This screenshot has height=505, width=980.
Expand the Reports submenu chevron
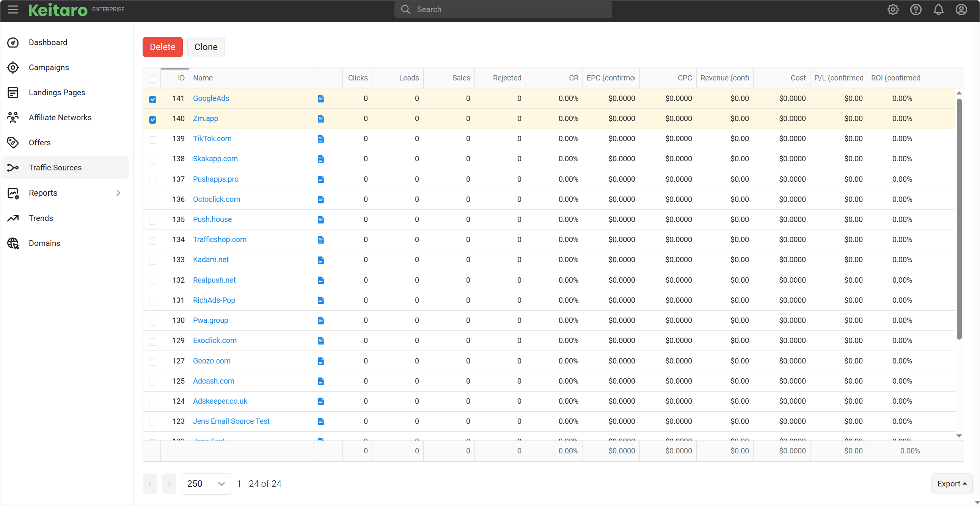point(118,193)
